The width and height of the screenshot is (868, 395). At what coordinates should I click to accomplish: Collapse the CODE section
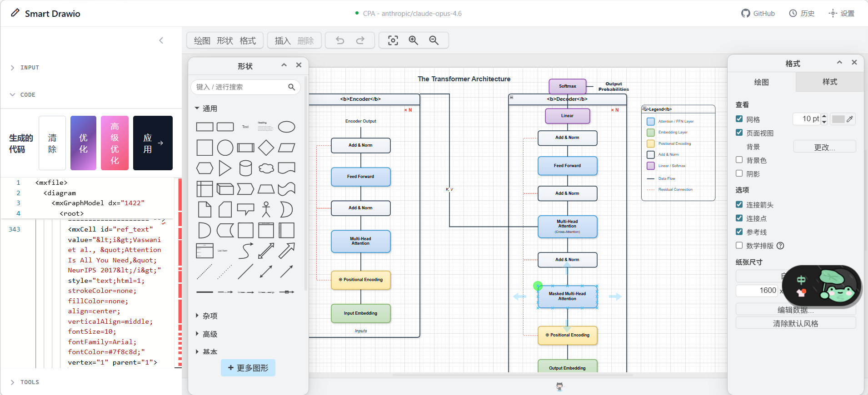[x=23, y=95]
